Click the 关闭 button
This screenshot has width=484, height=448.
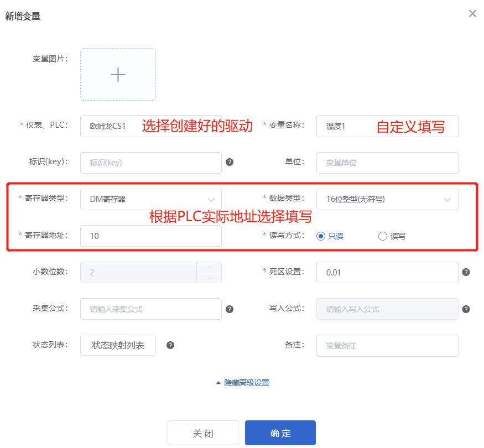(203, 433)
